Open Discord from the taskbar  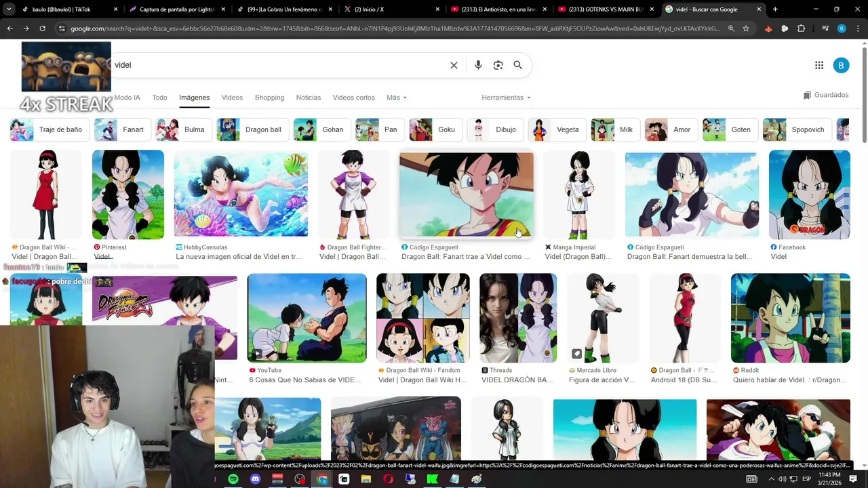[255, 479]
